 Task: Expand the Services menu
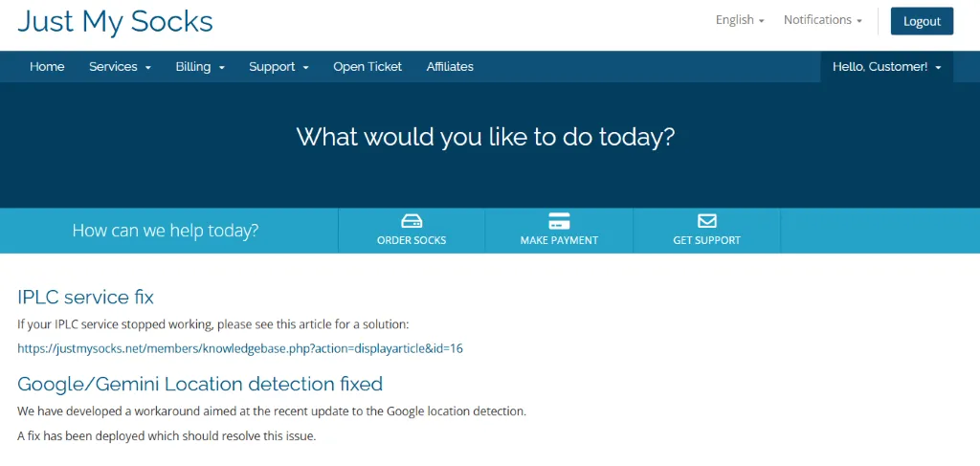[120, 67]
